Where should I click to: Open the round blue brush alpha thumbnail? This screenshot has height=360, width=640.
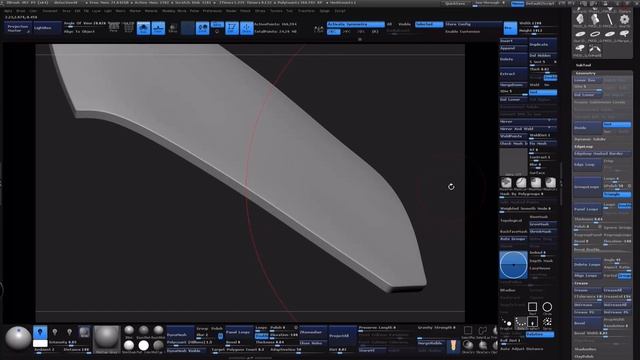pos(513,265)
